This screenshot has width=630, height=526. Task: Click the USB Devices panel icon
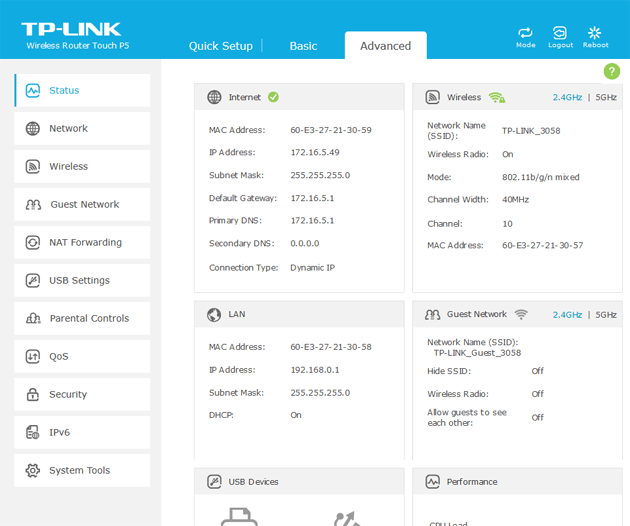[x=214, y=481]
